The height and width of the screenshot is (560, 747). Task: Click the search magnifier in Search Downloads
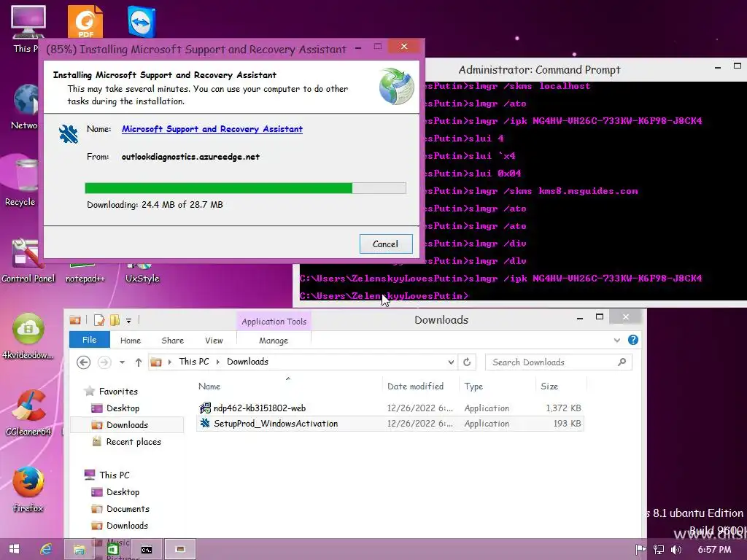click(x=622, y=362)
